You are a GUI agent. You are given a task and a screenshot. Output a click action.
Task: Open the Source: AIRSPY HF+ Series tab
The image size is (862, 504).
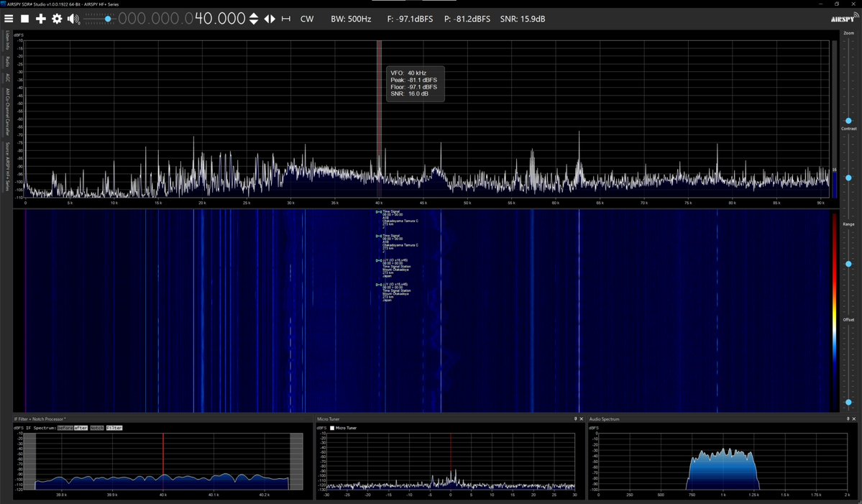7,166
